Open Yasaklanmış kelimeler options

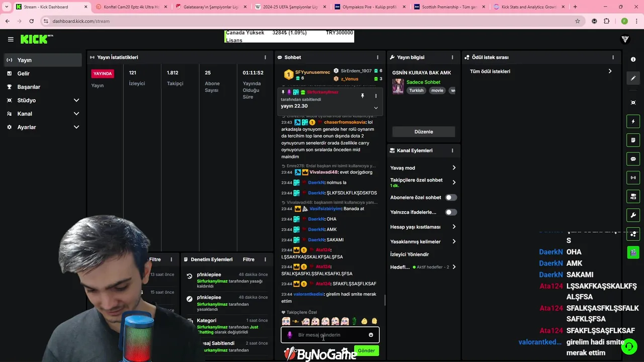(454, 241)
